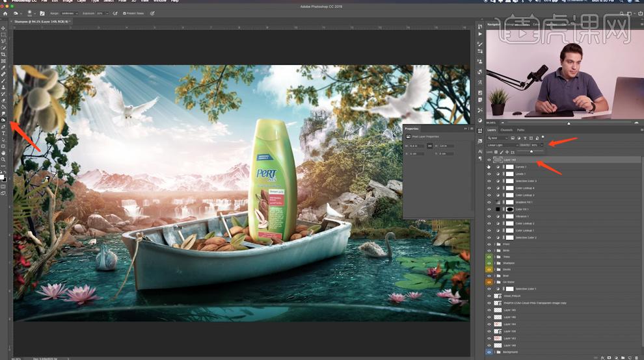The image size is (644, 360).
Task: Hide the Curves 1 layer
Action: (x=489, y=166)
